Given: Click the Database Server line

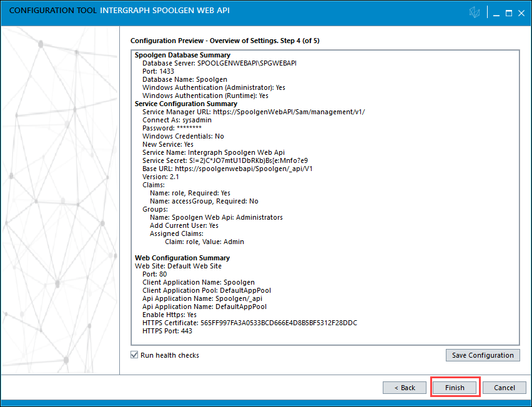Looking at the screenshot, I should (219, 64).
